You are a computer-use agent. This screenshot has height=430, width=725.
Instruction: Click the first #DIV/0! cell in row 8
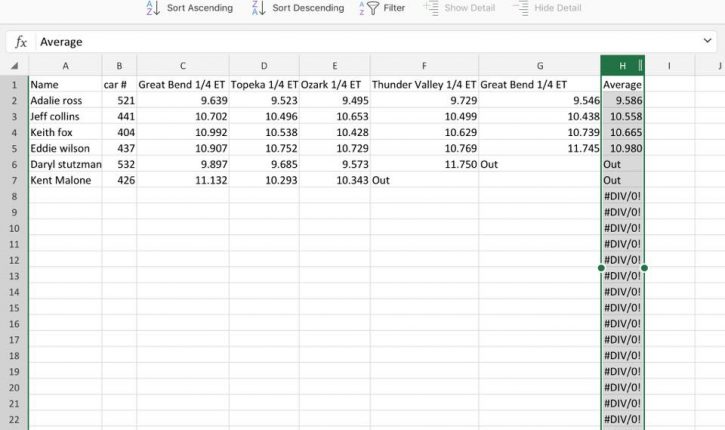[x=624, y=196]
